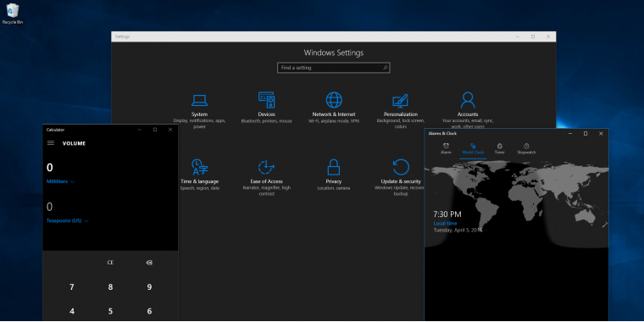Open System settings icon
The height and width of the screenshot is (322, 644).
[199, 100]
